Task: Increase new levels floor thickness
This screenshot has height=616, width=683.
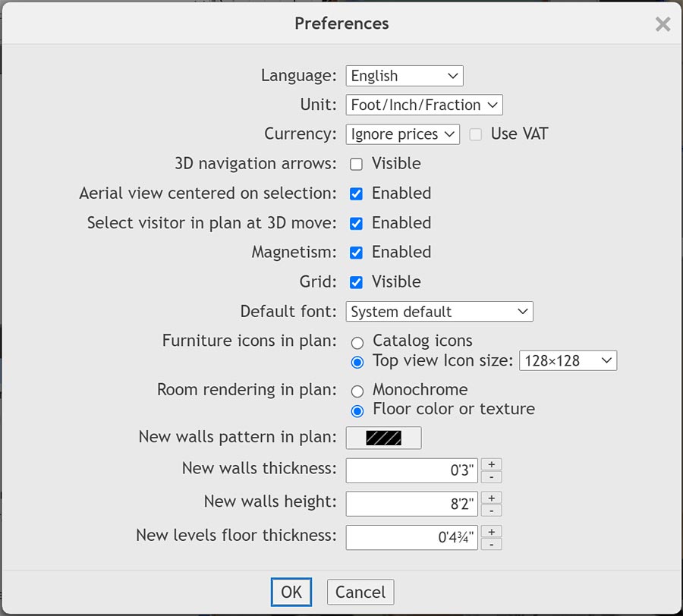Action: (x=491, y=531)
